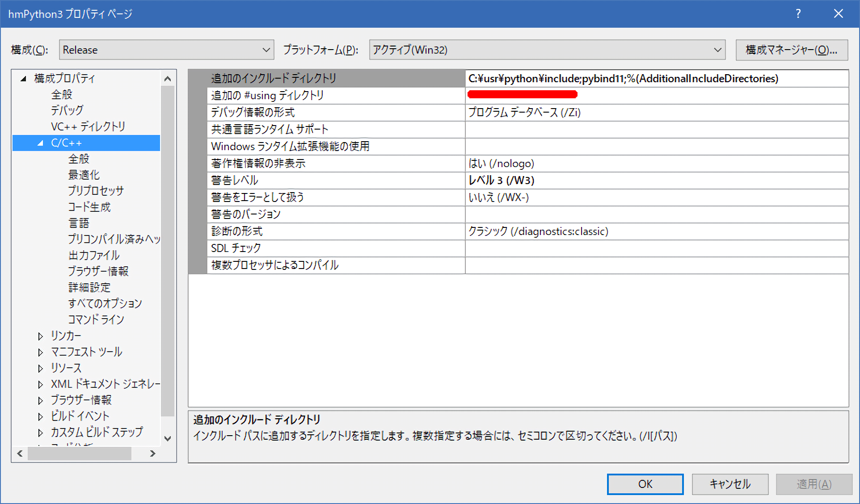Edit the 追加のインクルード ディレクトリ value field

point(655,79)
